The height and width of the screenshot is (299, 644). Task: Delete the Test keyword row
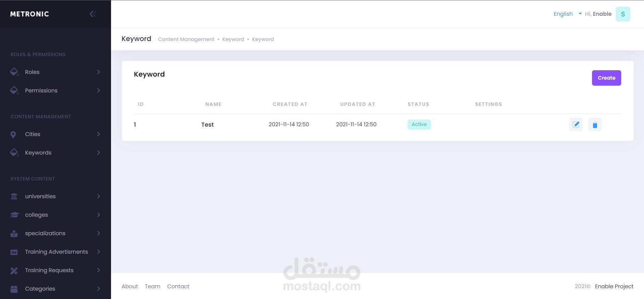595,125
